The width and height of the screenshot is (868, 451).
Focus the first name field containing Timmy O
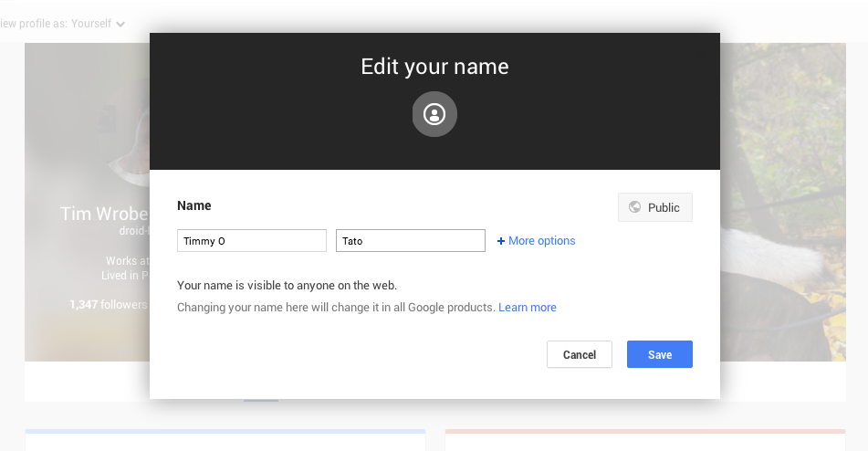point(251,241)
